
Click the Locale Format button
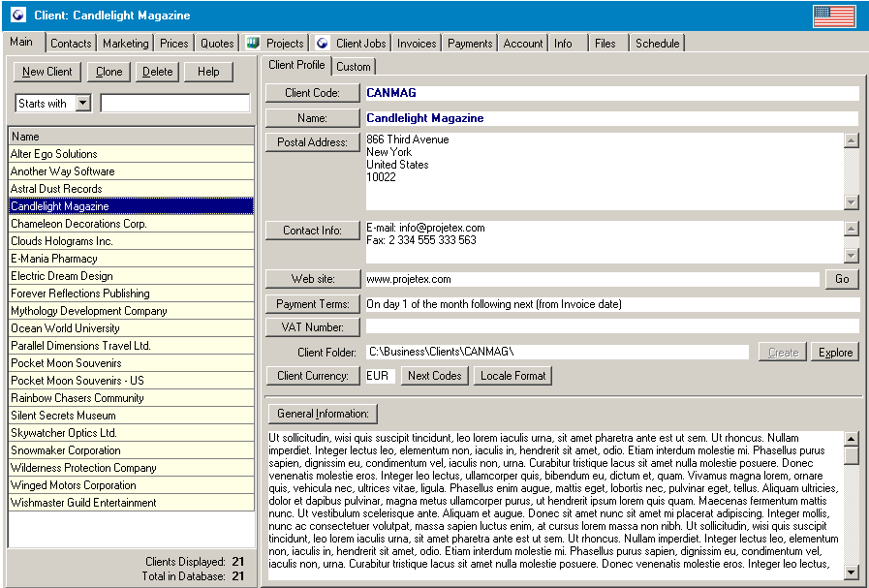513,376
